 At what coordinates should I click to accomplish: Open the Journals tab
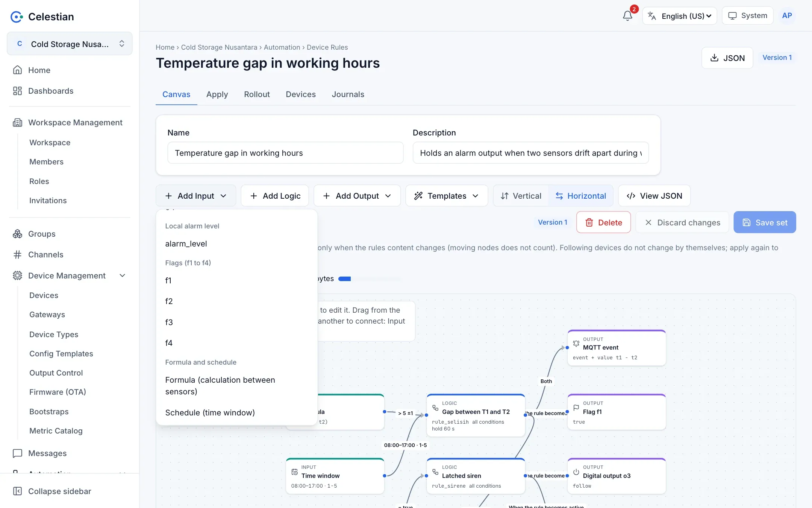[x=348, y=94]
